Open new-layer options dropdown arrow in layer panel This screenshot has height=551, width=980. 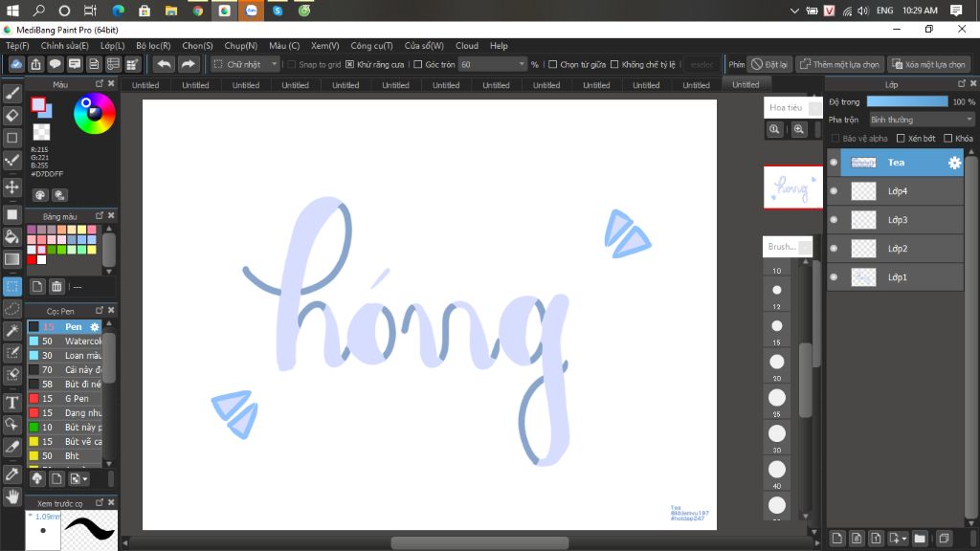903,538
